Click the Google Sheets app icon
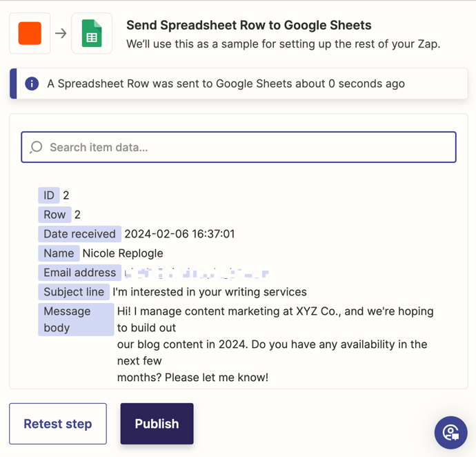Screen dimensions: 476x457 click(92, 33)
